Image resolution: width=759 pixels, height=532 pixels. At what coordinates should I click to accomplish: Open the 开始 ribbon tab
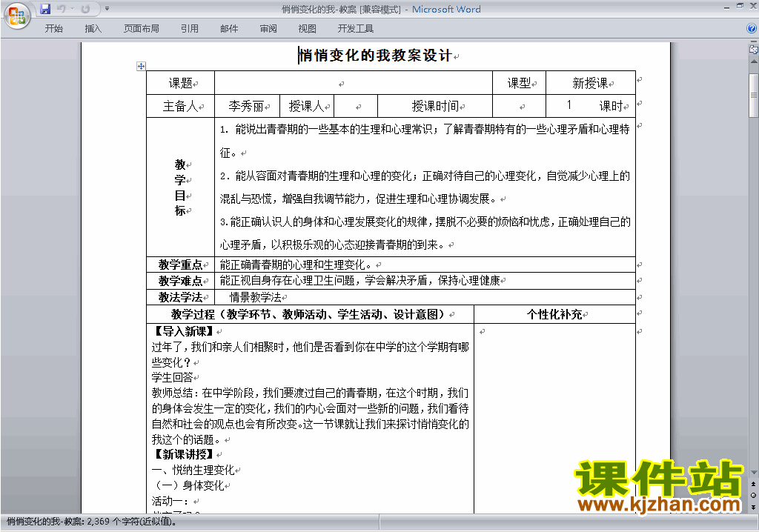(x=53, y=29)
